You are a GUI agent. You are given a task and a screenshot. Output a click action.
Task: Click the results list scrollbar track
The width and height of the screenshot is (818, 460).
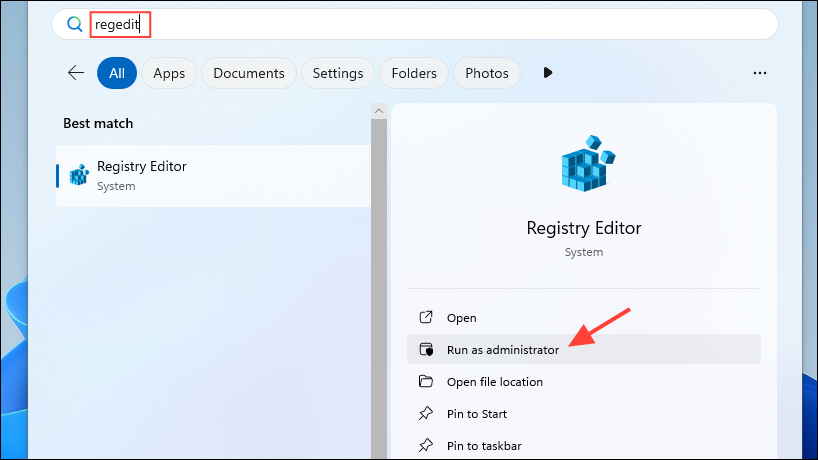(x=379, y=288)
